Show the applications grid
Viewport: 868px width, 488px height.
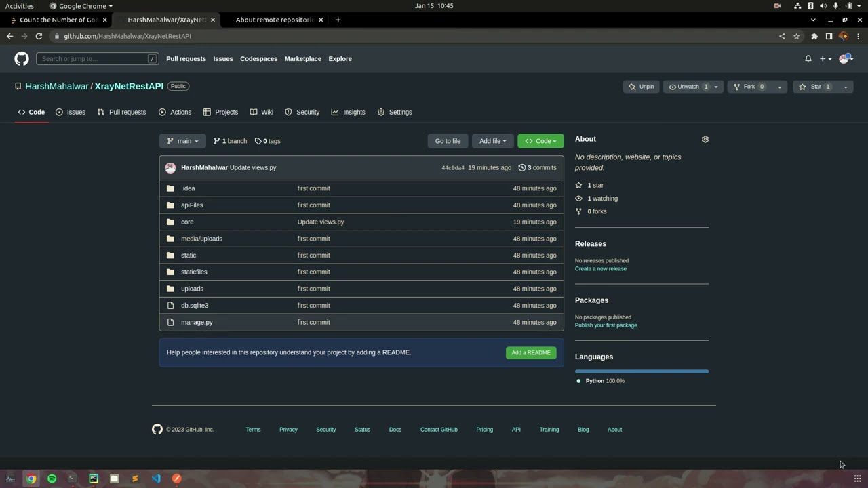point(857,479)
